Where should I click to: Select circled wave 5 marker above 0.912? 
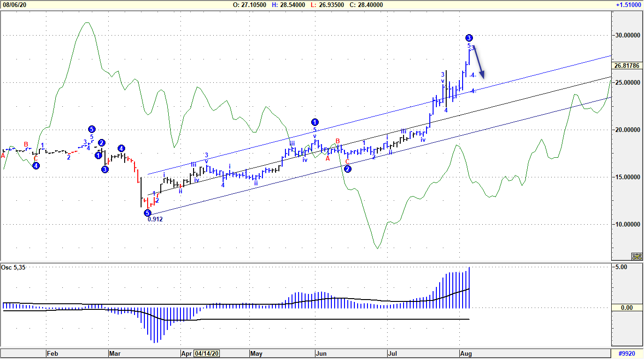pyautogui.click(x=147, y=212)
